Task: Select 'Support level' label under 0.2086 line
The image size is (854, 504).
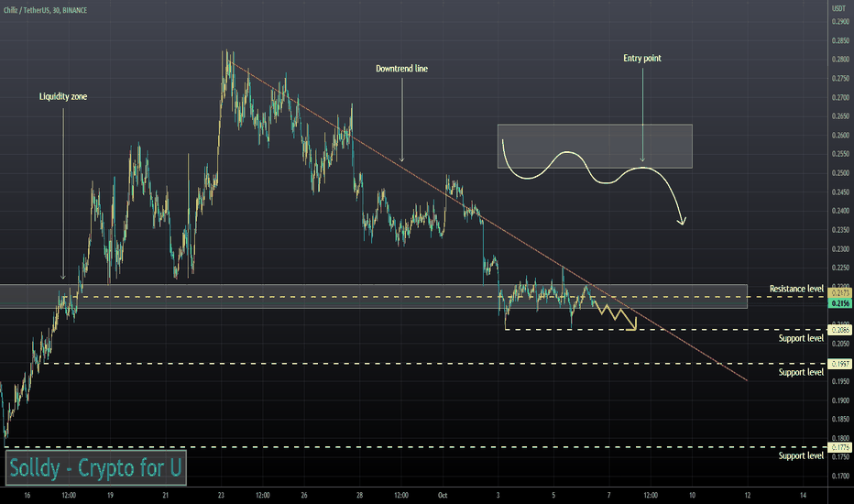Action: (x=801, y=338)
